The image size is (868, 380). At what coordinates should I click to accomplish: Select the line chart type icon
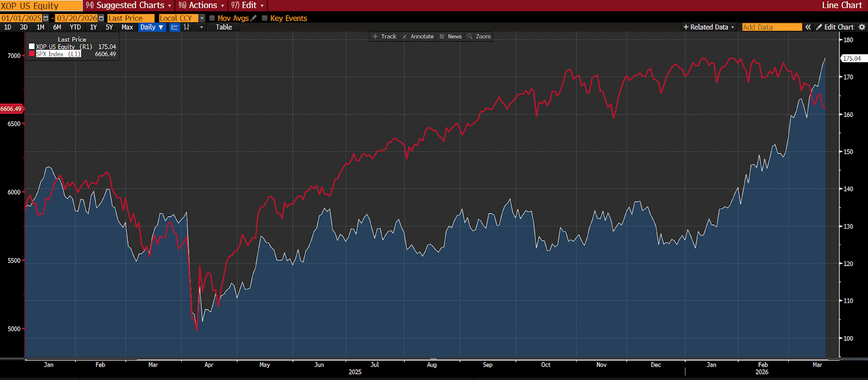175,27
